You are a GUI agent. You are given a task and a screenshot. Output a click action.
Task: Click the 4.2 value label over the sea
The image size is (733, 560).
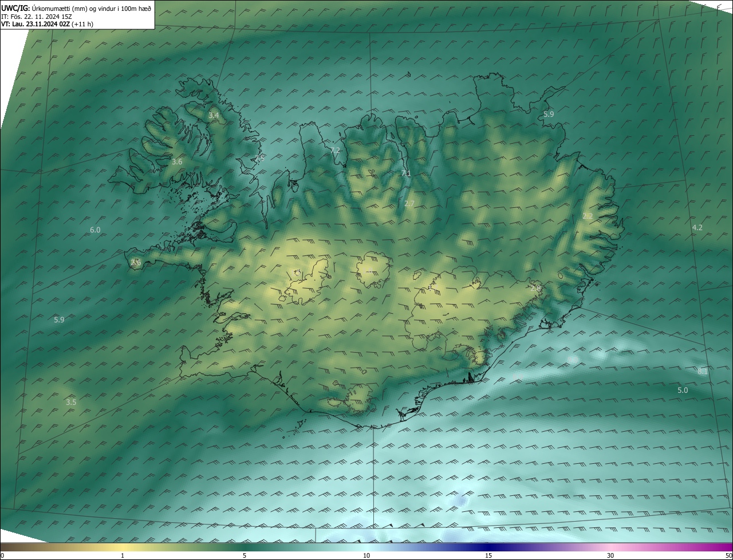[697, 228]
